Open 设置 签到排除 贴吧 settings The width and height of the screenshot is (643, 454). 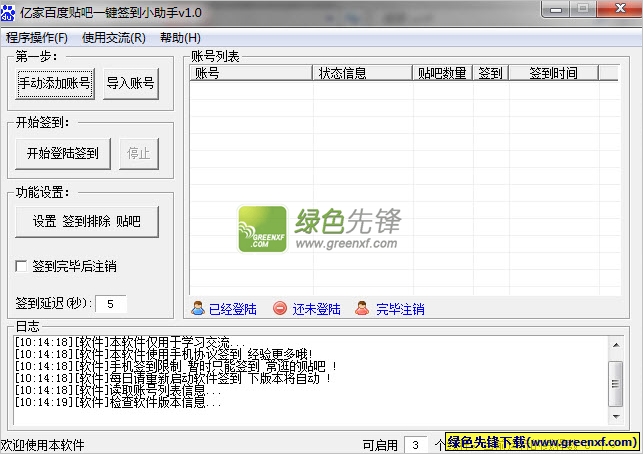87,221
